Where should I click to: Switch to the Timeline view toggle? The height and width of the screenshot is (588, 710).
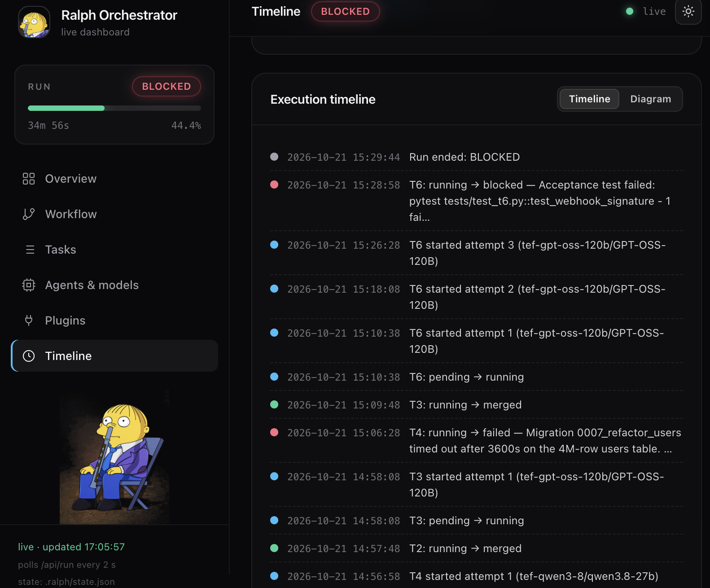click(x=590, y=99)
